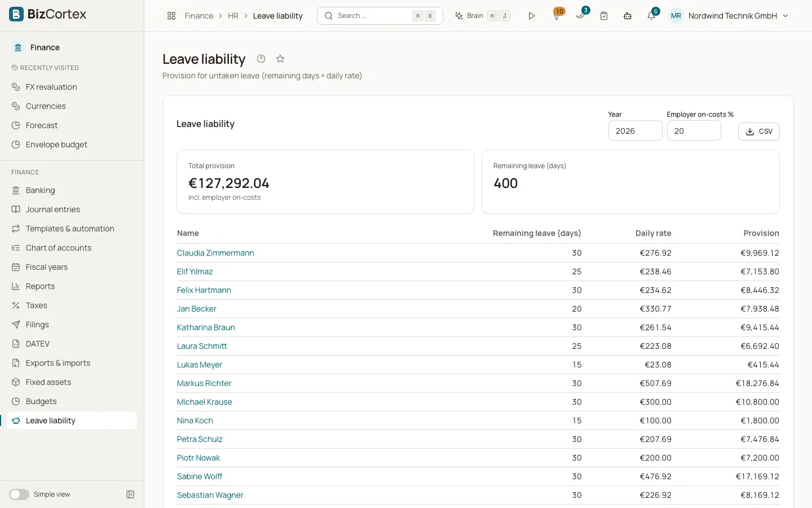Viewport: 812px width, 508px height.
Task: Open the checkmark tasks icon with badge 3
Action: coord(581,15)
